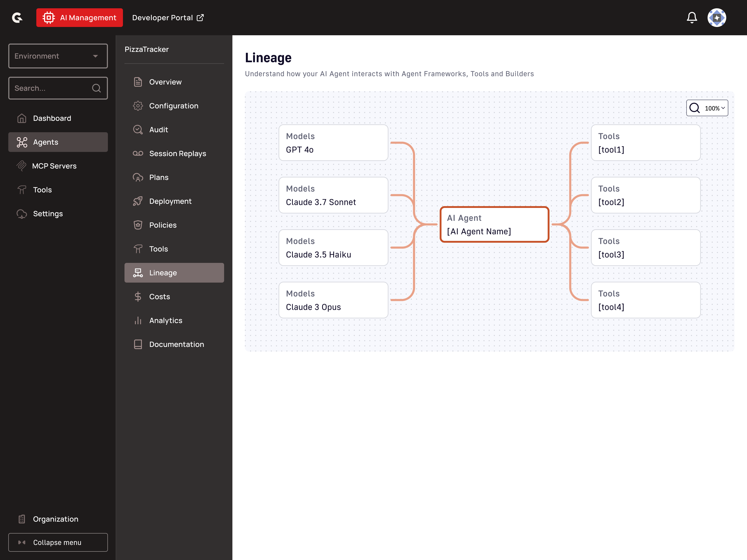The width and height of the screenshot is (747, 560).
Task: Click the Session Replays icon
Action: [138, 153]
